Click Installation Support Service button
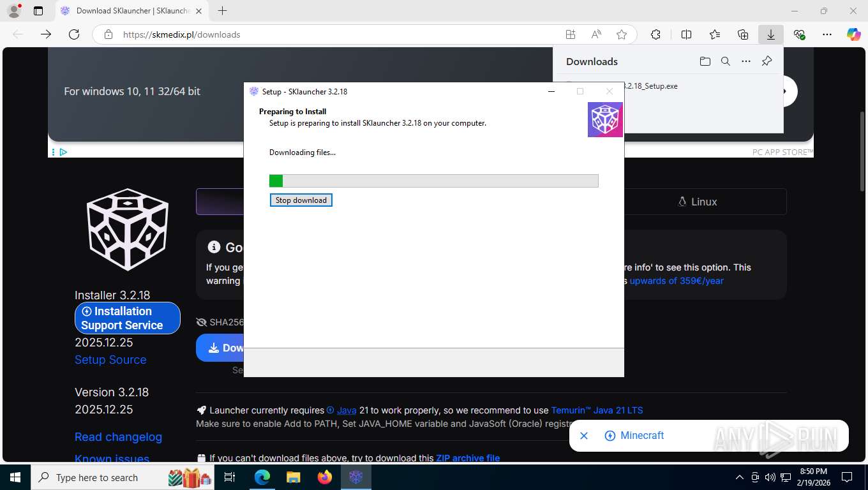Screen dimensions: 868x490 click(128, 318)
